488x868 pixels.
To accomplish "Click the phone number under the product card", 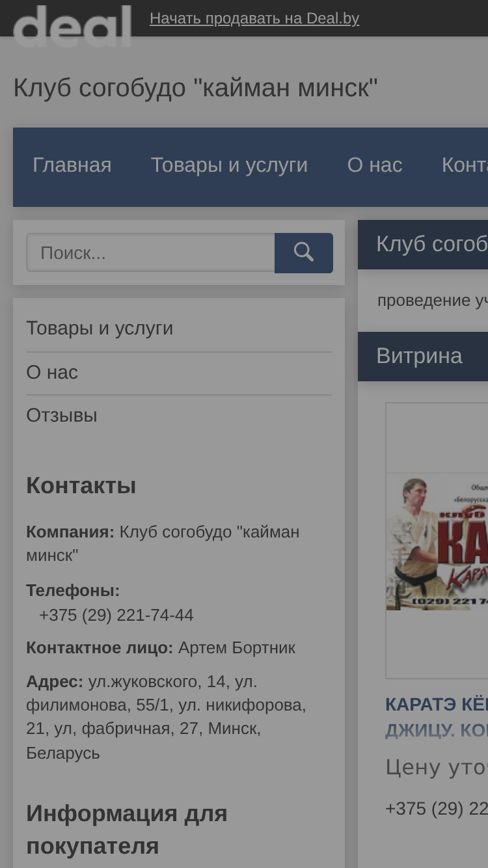I will [x=437, y=809].
